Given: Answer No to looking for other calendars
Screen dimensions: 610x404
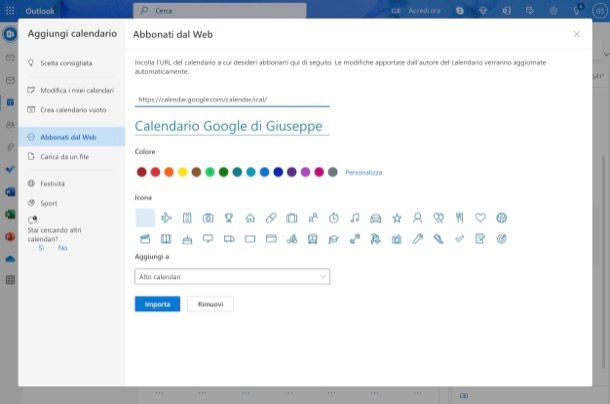Looking at the screenshot, I should (63, 248).
